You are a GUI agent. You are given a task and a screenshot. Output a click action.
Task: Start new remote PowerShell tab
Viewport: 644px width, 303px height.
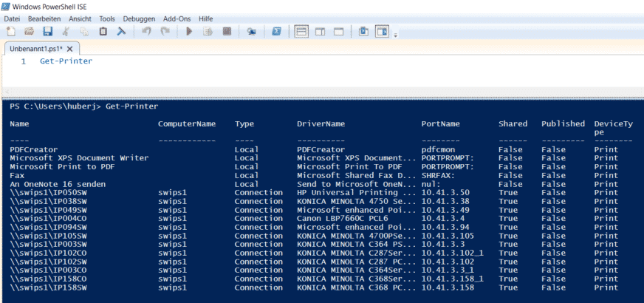click(x=251, y=32)
